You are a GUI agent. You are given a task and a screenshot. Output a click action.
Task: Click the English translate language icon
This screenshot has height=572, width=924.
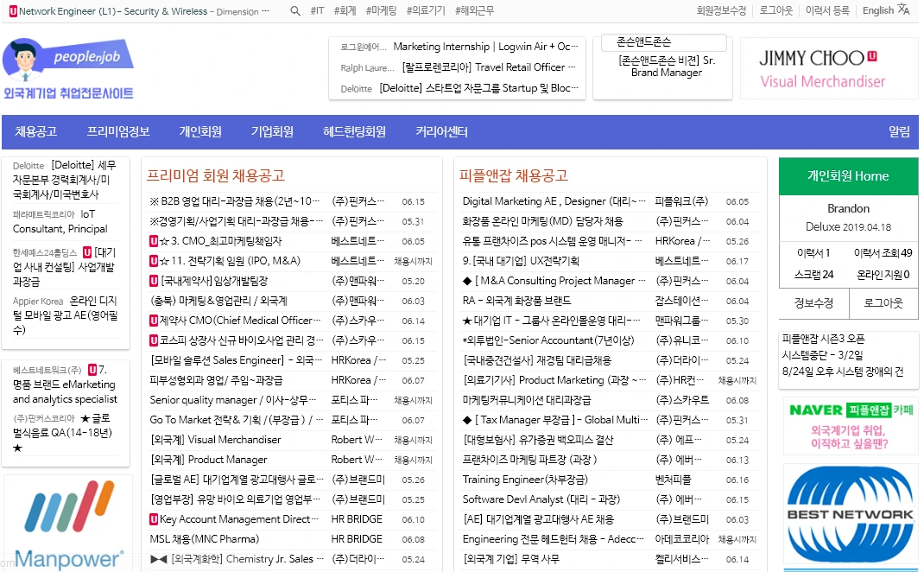(905, 10)
